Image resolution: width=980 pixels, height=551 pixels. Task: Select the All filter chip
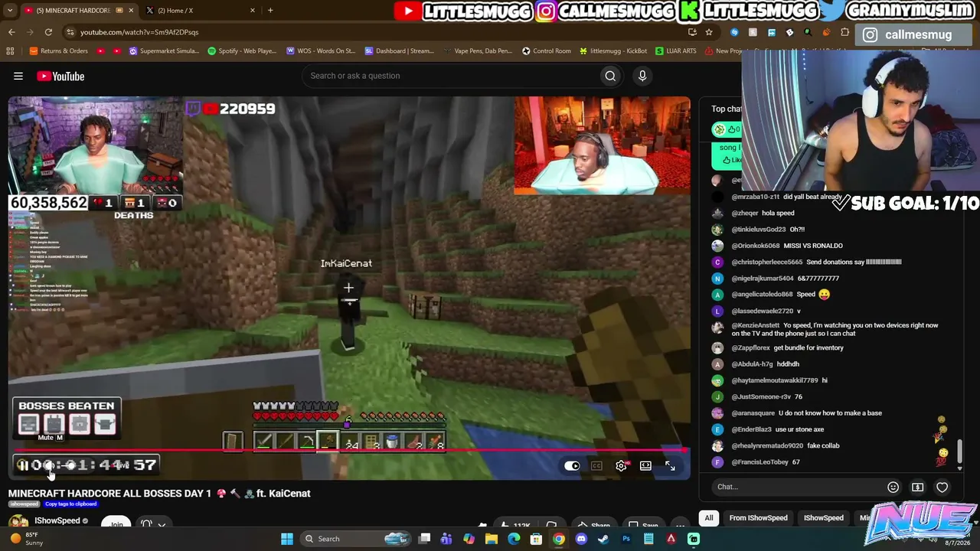point(709,518)
